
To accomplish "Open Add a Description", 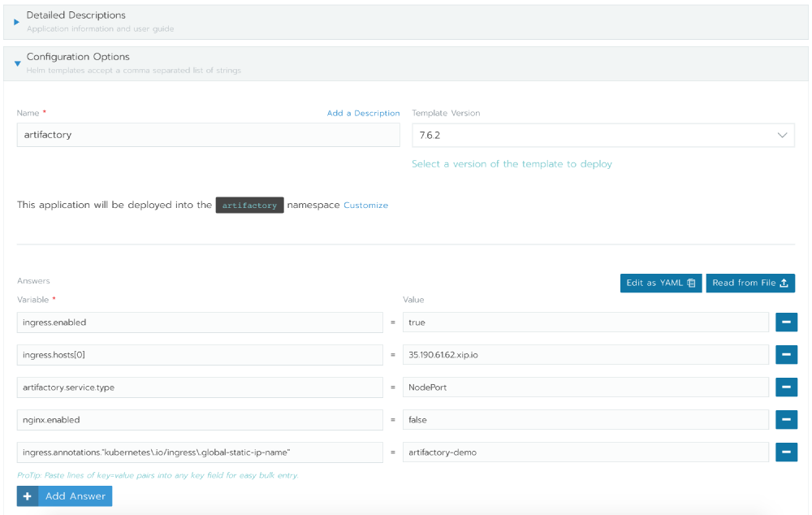I will 363,113.
